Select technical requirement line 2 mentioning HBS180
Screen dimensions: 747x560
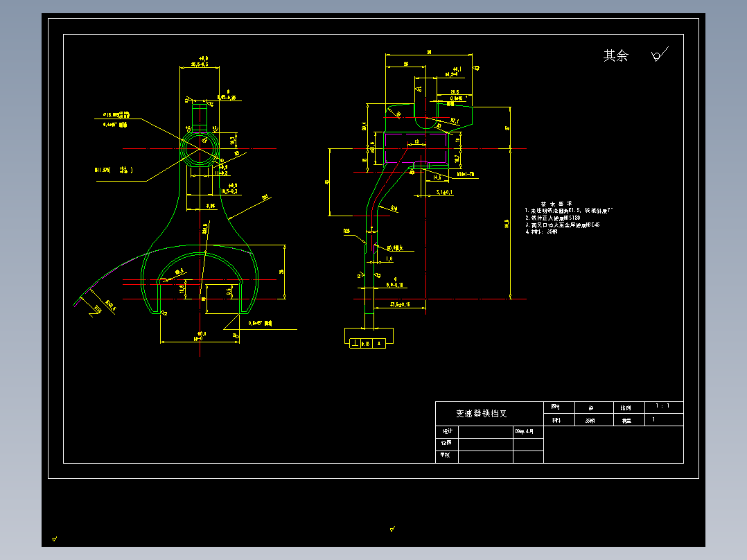[x=553, y=218]
